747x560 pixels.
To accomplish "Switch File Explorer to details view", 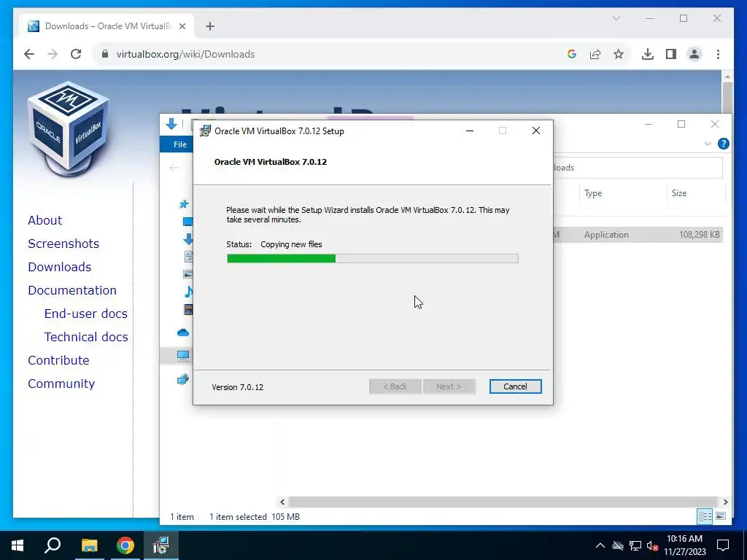I will tap(705, 516).
